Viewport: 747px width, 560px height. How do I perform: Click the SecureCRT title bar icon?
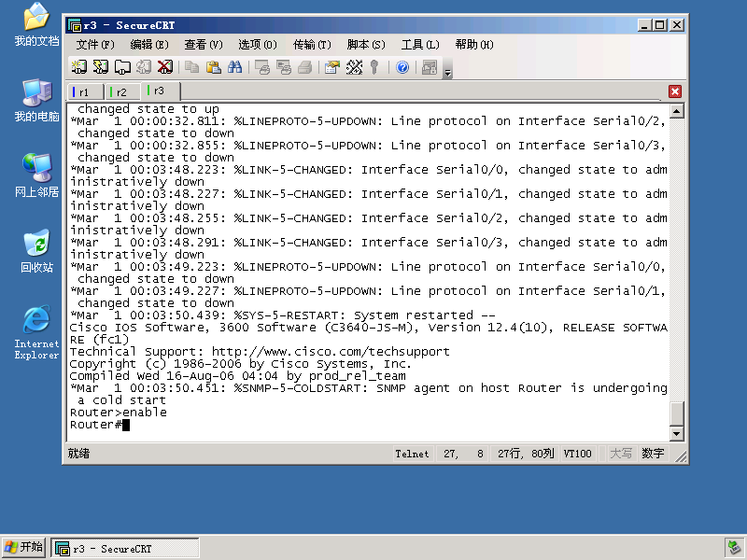pos(75,25)
